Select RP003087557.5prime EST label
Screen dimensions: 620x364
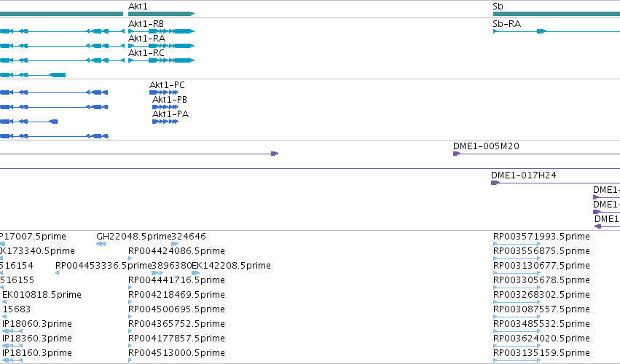(x=541, y=309)
